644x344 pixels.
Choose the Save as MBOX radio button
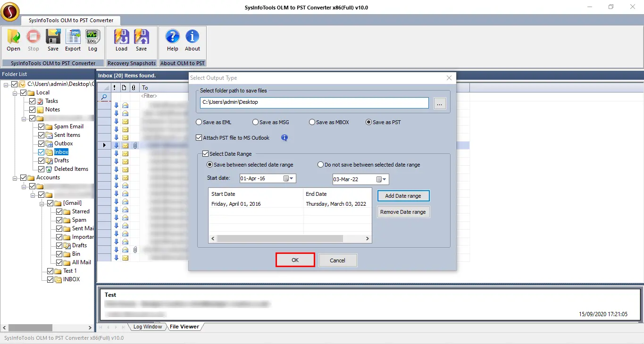pyautogui.click(x=312, y=122)
